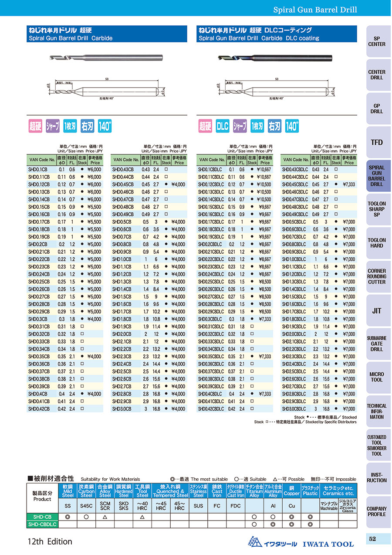Select the JIT side tab
Screen dimensions: 392x555
[x=377, y=310]
